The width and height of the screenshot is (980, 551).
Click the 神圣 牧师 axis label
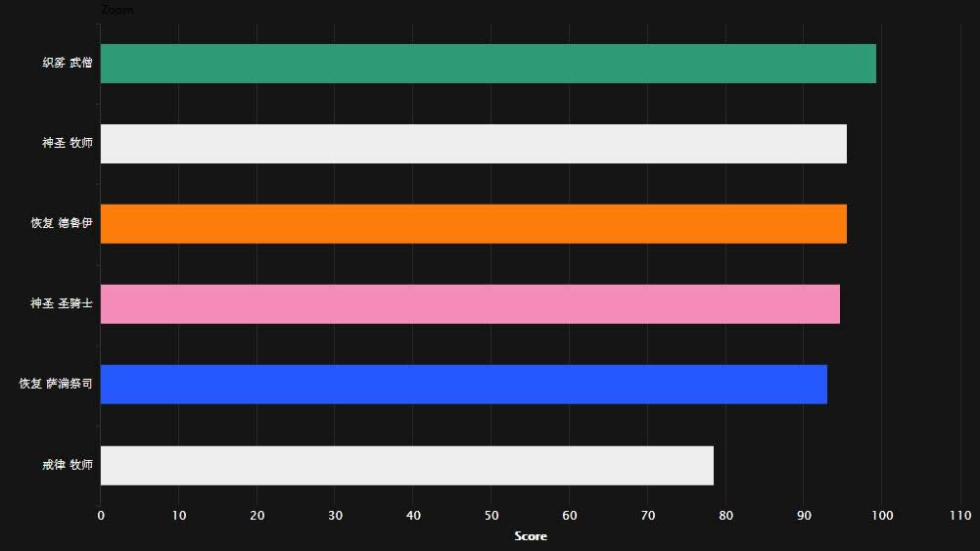(67, 144)
